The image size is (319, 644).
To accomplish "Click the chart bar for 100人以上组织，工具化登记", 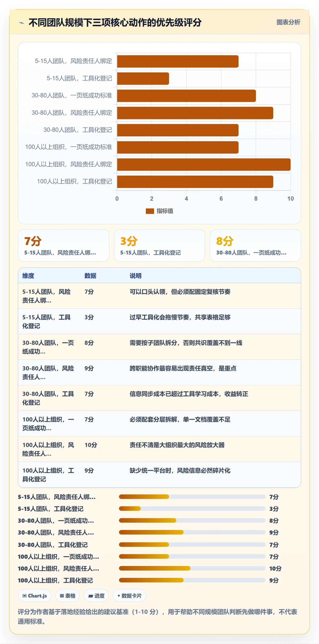I will click(x=195, y=182).
